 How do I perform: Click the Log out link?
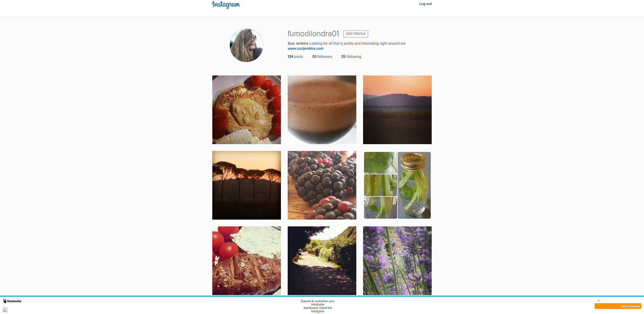[425, 4]
